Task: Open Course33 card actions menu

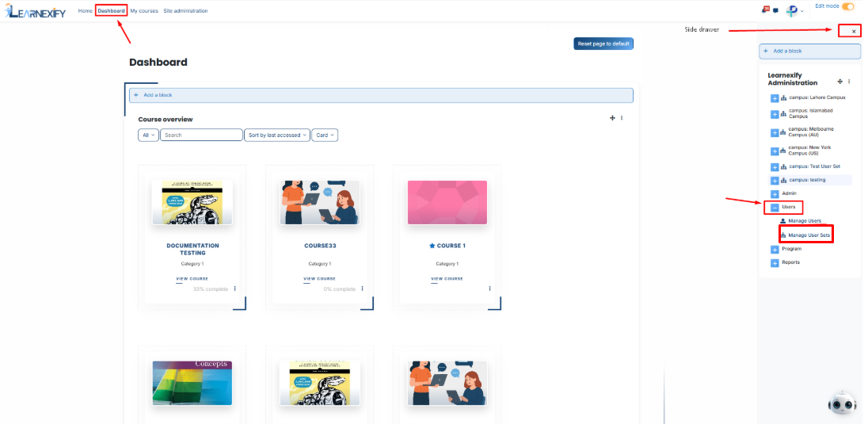Action: tap(362, 288)
